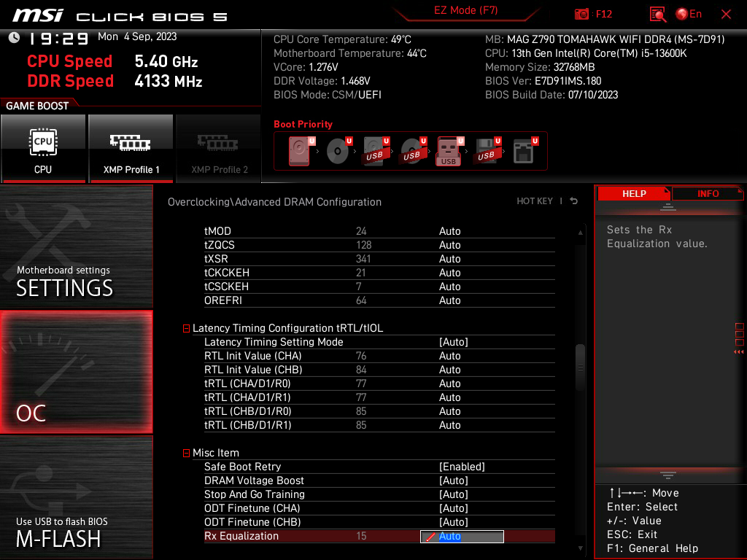Select RTL Init Value (CHA) row

(379, 356)
